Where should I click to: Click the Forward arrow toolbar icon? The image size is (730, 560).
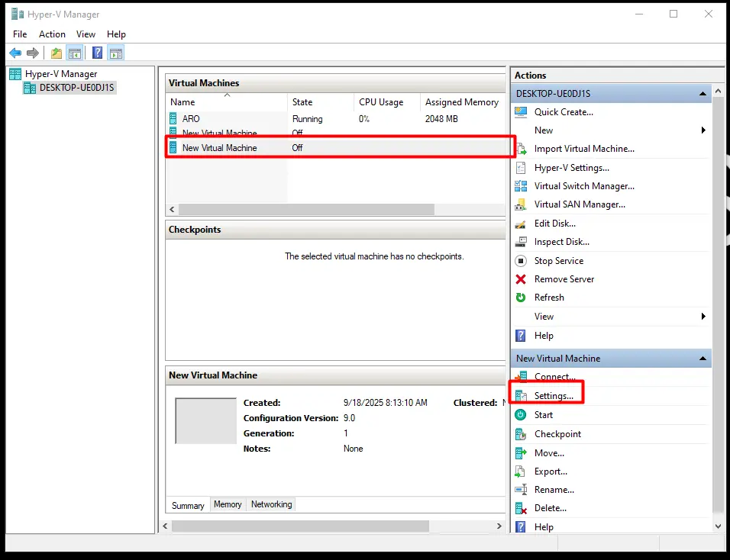33,53
